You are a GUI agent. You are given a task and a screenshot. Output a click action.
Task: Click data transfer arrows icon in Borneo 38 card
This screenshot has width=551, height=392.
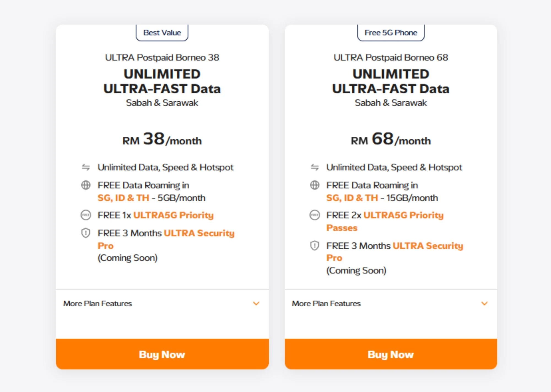86,167
